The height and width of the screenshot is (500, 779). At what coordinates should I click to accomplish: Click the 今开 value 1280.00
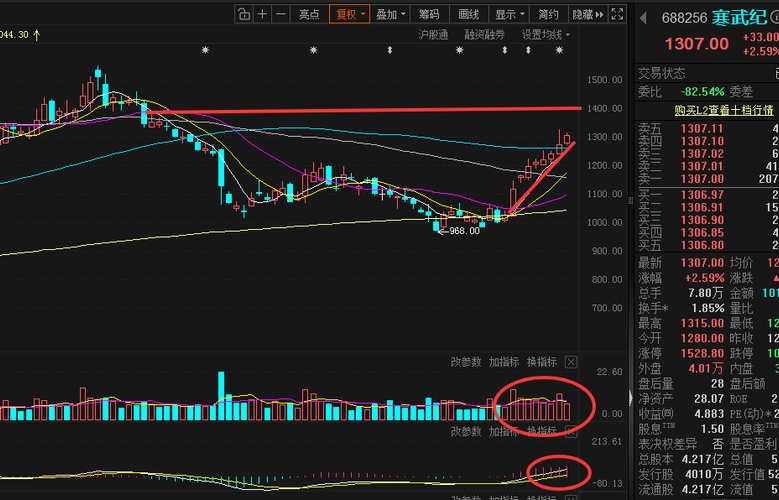[x=702, y=338]
